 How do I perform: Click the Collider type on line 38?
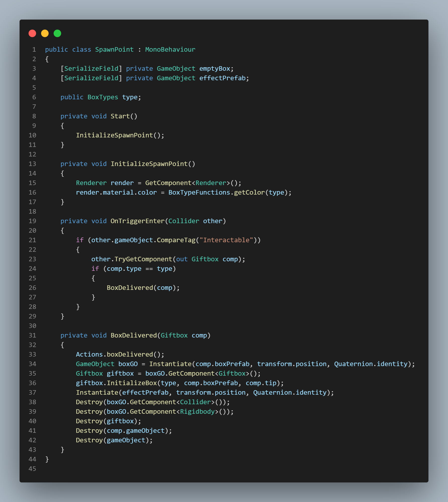[195, 402]
